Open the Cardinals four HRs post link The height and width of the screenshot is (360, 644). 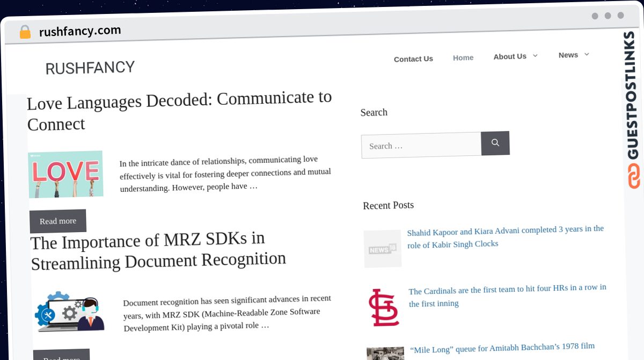coord(508,296)
